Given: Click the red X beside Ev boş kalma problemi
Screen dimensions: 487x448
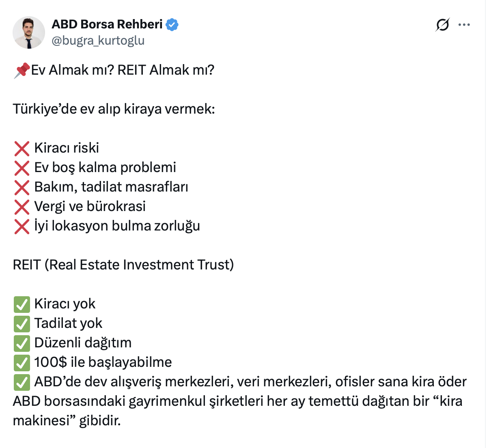Looking at the screenshot, I should (x=22, y=168).
